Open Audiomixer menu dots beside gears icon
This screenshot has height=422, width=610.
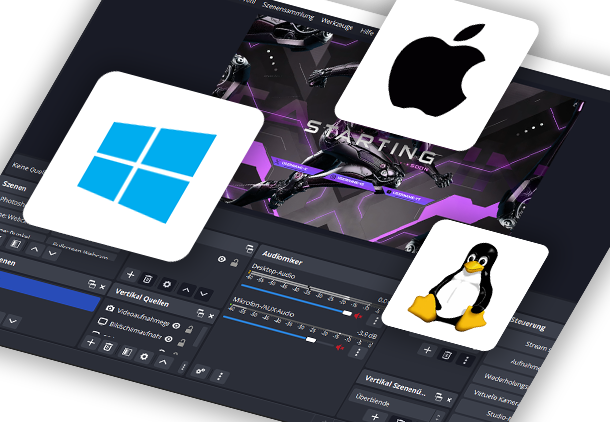(220, 376)
